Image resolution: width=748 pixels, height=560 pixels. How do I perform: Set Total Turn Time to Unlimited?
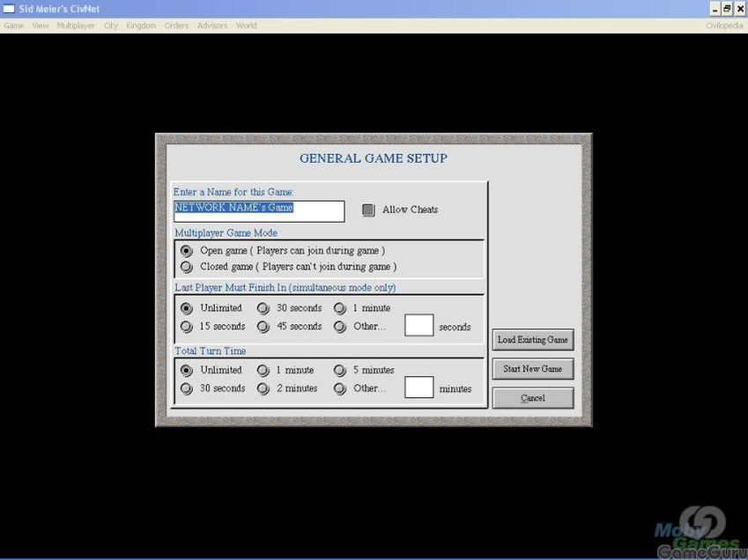coord(187,371)
